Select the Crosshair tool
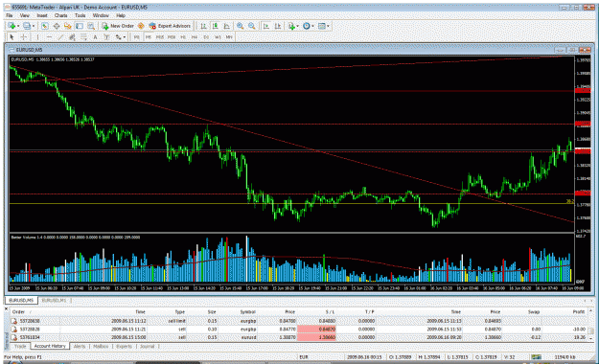This screenshot has height=364, width=599. [24, 37]
